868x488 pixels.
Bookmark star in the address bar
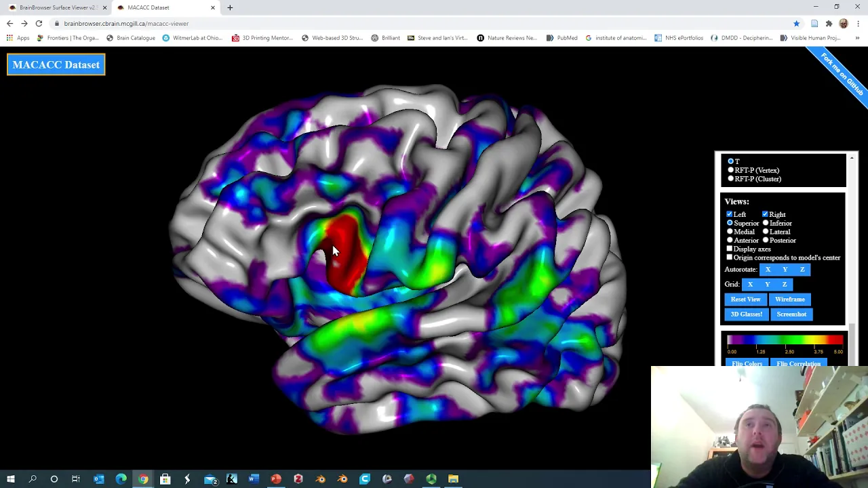pos(797,24)
